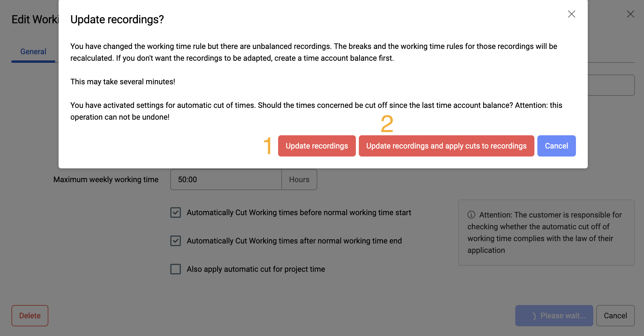Click the 'Also apply automatic cut for project time' label

point(256,269)
